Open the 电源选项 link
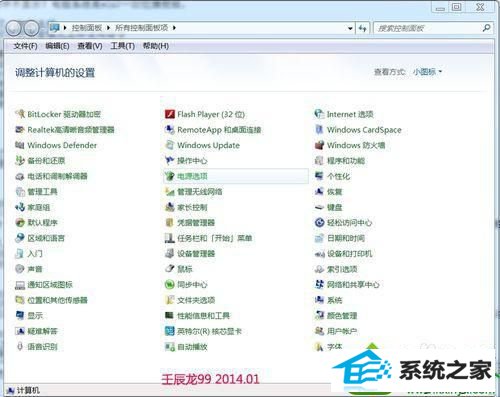This screenshot has height=397, width=500. pos(192,176)
